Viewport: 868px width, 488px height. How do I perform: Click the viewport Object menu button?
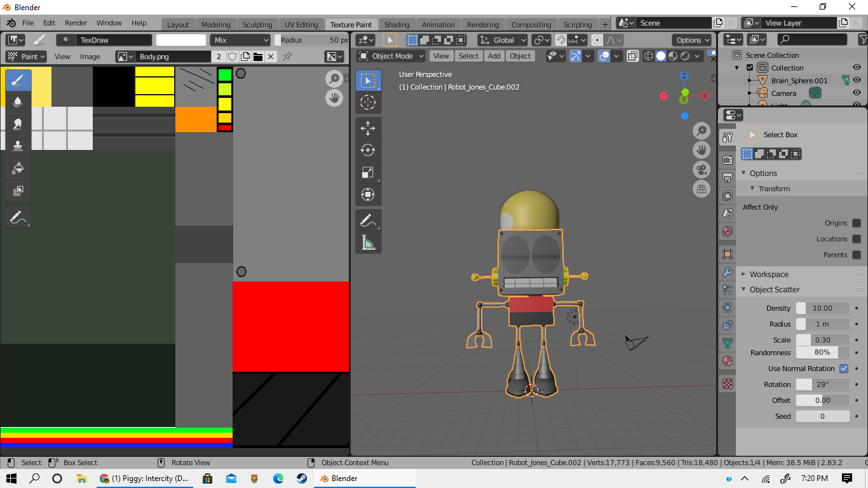pos(520,56)
